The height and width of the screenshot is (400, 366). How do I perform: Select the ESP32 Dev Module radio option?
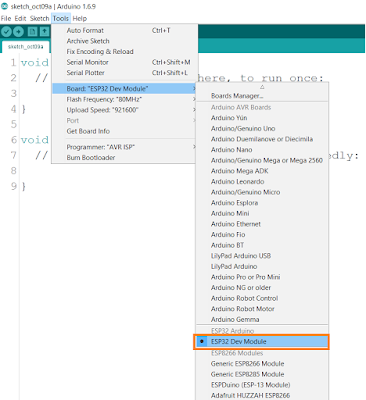[262, 342]
